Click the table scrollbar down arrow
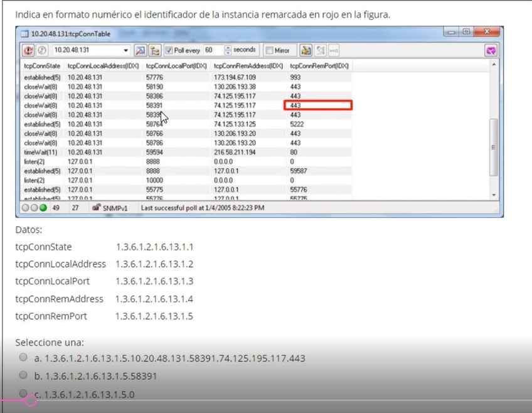Screen dimensions: 532x413 [x=494, y=195]
